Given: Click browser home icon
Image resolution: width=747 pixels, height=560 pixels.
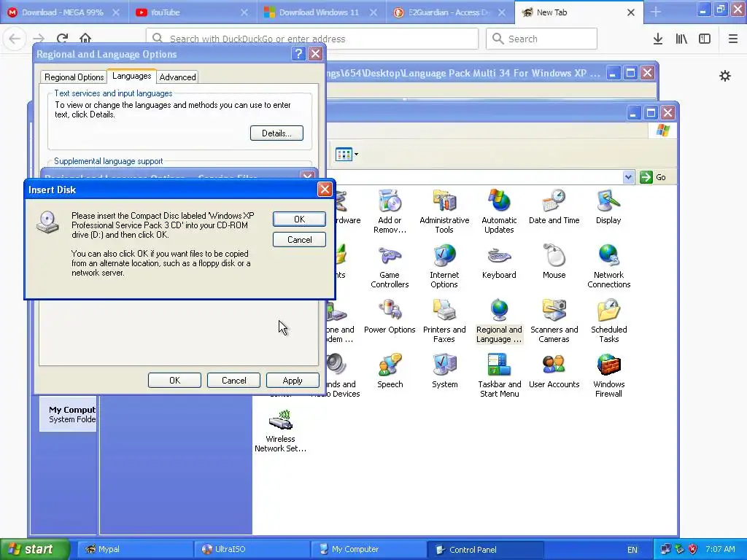Looking at the screenshot, I should (85, 39).
